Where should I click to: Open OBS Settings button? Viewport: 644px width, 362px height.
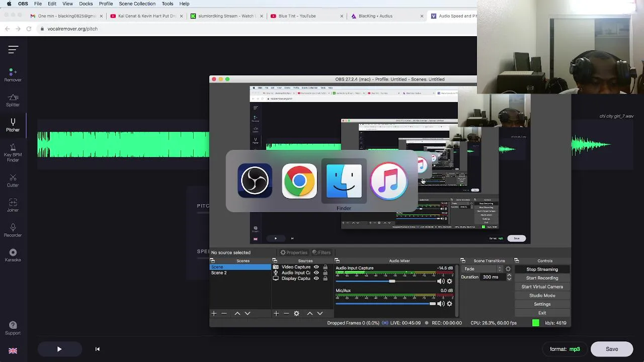pyautogui.click(x=542, y=304)
